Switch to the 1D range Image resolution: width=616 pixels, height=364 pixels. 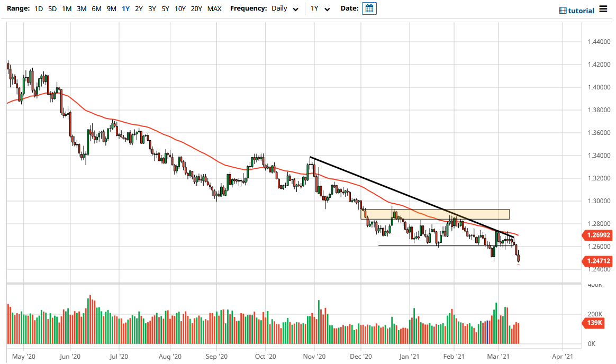click(38, 9)
